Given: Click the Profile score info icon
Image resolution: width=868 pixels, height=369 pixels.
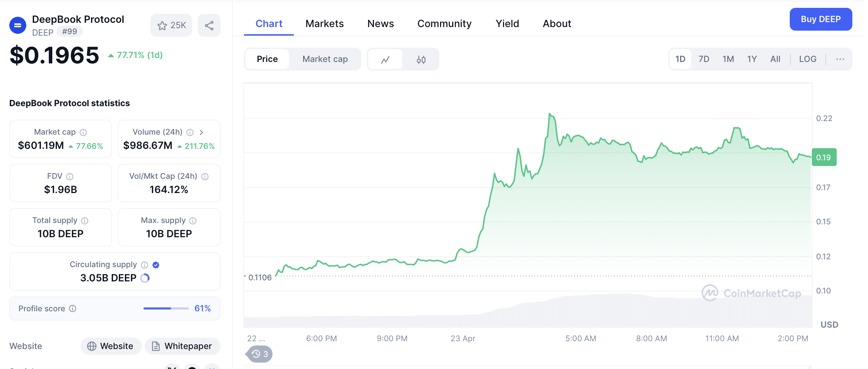Looking at the screenshot, I should click(x=73, y=308).
